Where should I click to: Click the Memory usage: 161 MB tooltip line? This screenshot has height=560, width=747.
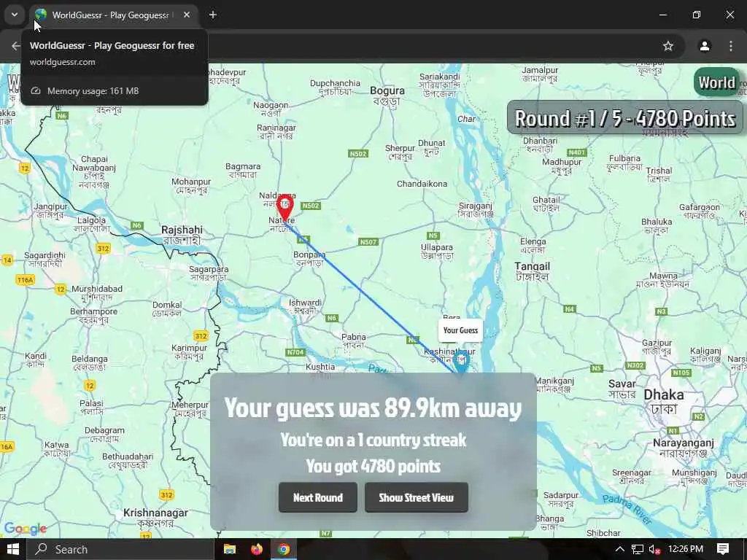click(93, 91)
